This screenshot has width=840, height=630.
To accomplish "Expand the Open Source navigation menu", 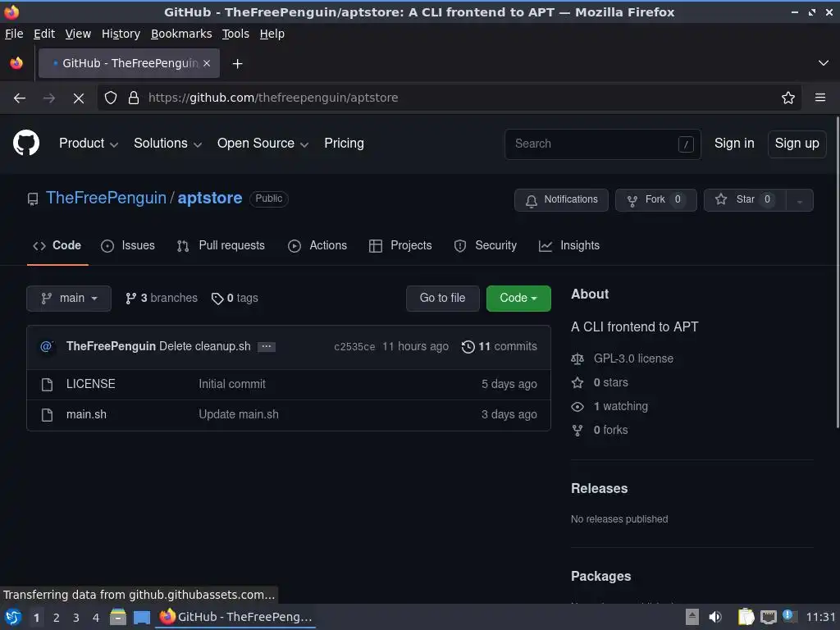I will click(262, 143).
